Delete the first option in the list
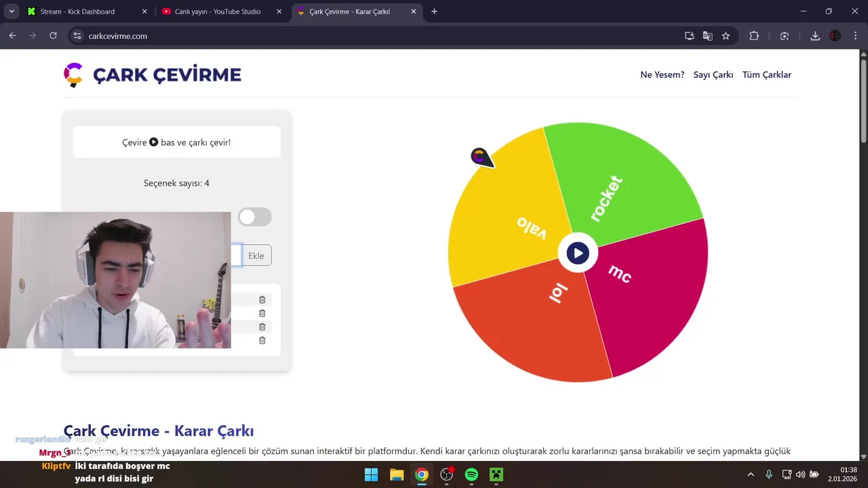The image size is (868, 488). pos(262,300)
